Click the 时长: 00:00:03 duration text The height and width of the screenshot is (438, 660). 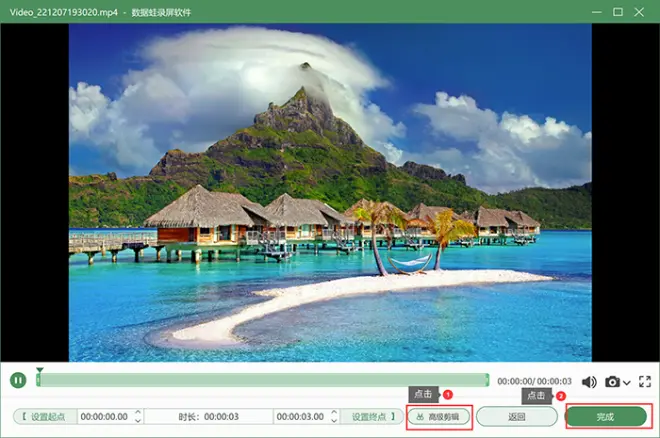(209, 417)
